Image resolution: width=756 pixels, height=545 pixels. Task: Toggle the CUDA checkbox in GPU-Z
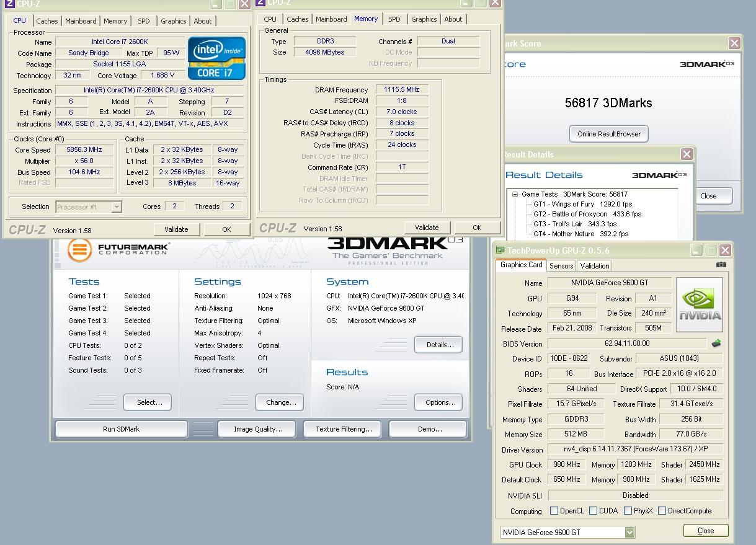coord(593,511)
